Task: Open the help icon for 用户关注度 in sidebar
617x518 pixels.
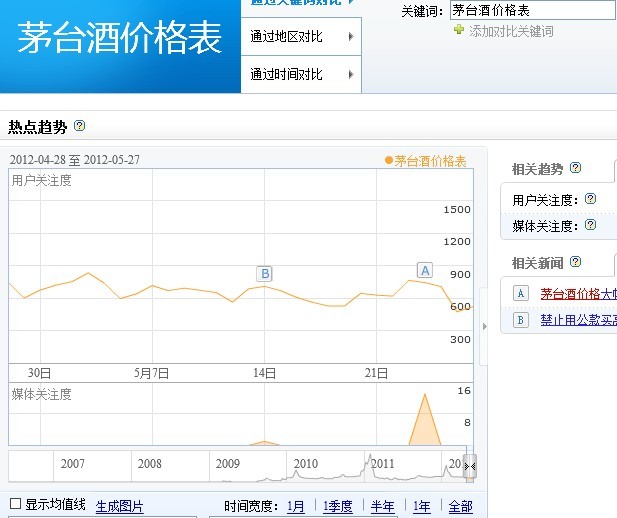Action: coord(590,199)
